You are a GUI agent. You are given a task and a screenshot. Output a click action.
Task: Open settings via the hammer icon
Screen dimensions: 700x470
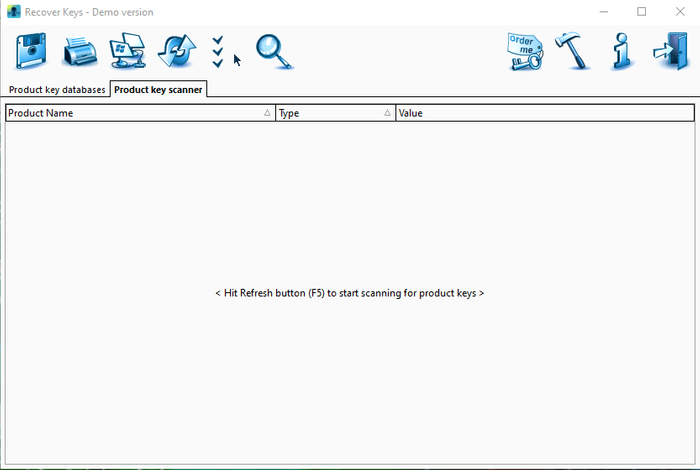point(574,51)
